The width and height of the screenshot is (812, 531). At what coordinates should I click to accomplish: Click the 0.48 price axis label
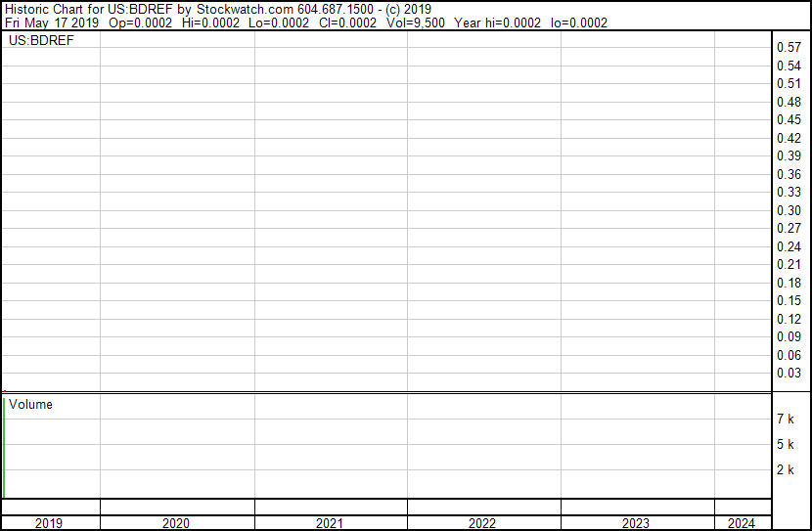coord(789,102)
